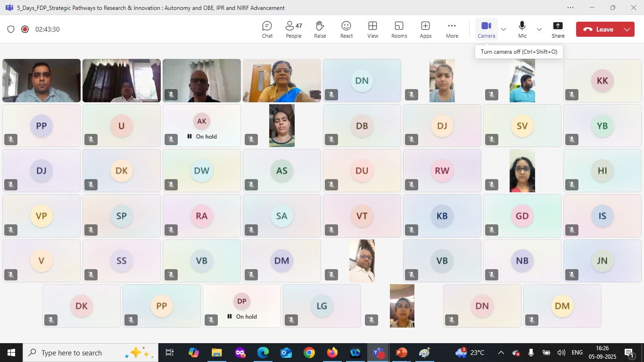Screen dimensions: 644x362
Task: Select the AK on hold participant tile
Action: [202, 126]
